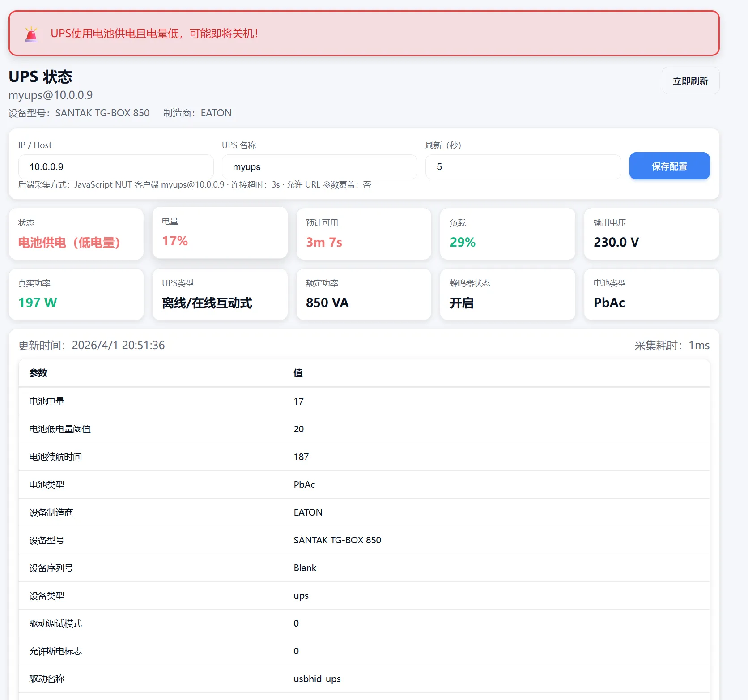Click the 真实功率 197 W card

tap(76, 294)
